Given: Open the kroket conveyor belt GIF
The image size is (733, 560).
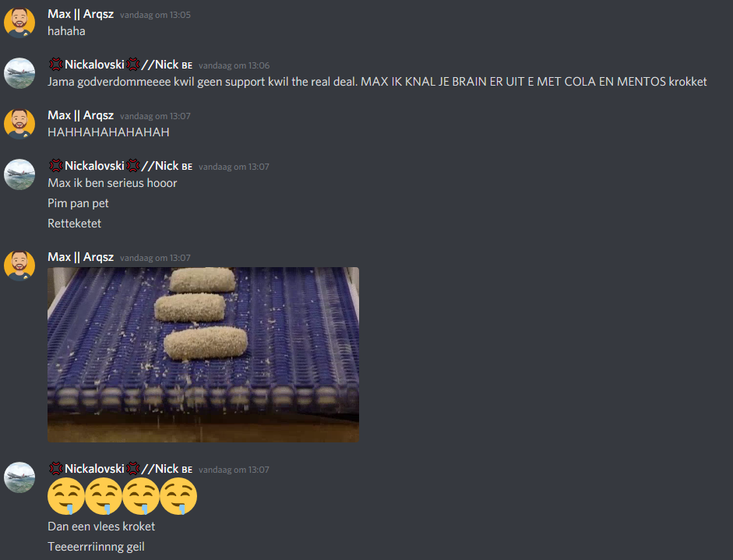Looking at the screenshot, I should (x=203, y=355).
